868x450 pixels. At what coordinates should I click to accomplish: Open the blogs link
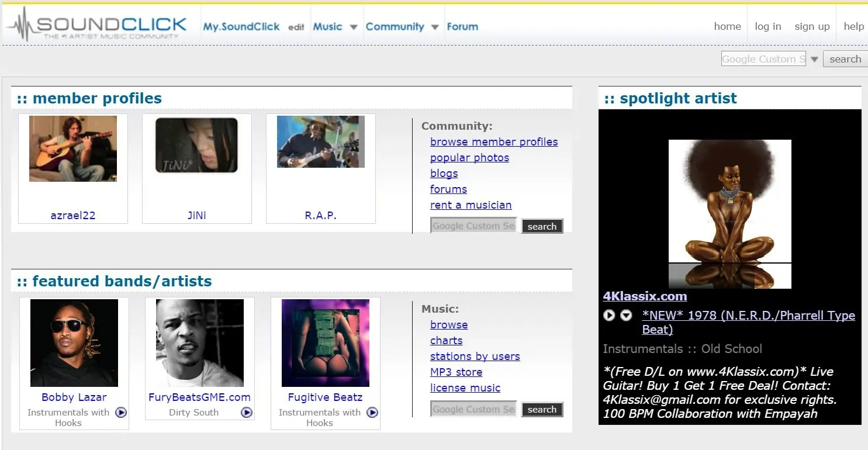444,174
